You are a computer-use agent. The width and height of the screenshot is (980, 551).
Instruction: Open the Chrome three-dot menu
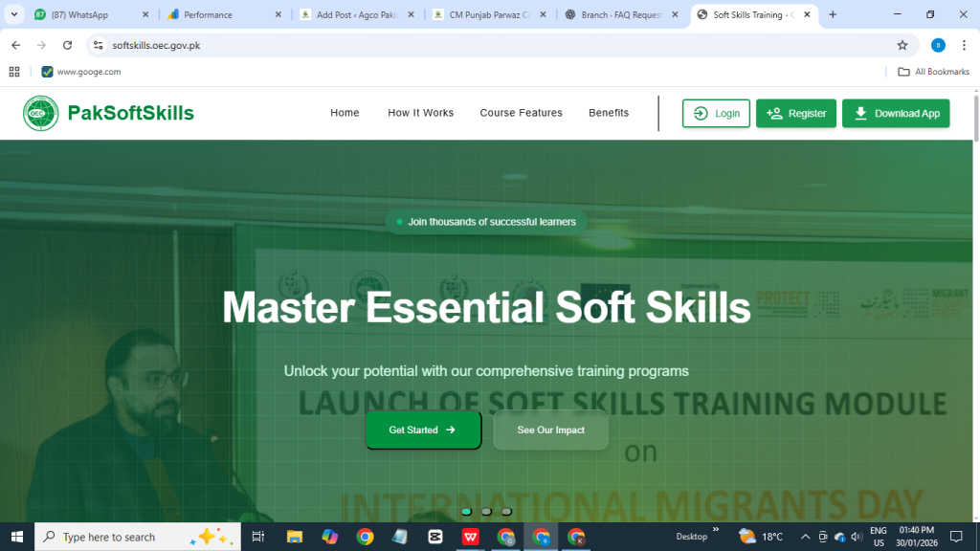(x=964, y=44)
